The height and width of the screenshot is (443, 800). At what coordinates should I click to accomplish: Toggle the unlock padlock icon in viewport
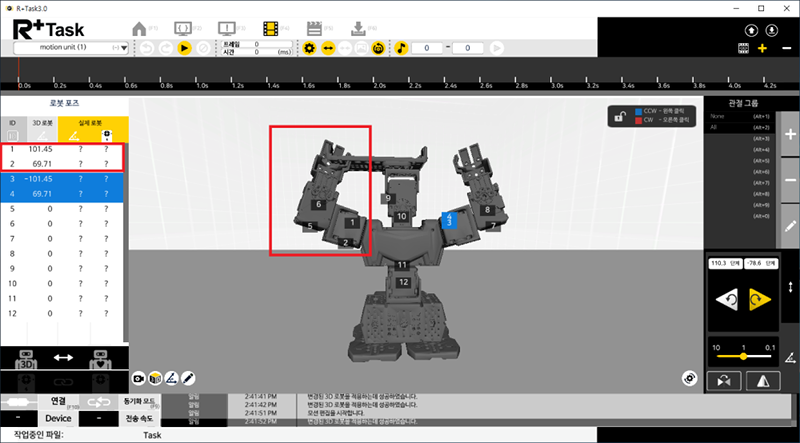pyautogui.click(x=621, y=118)
